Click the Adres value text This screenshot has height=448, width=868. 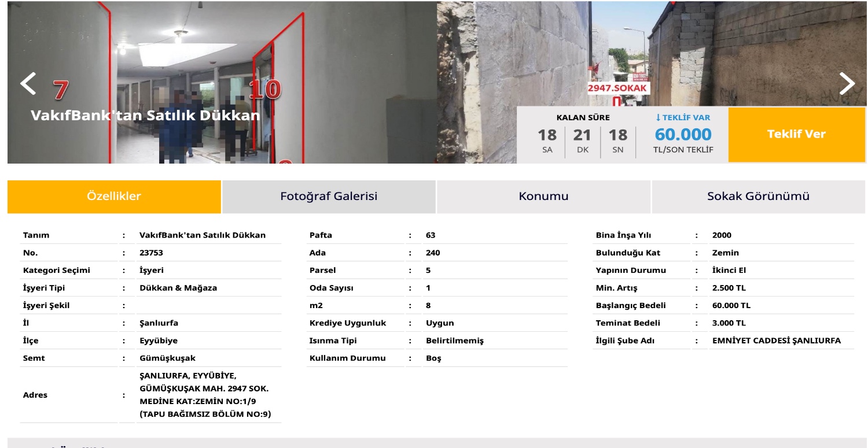205,395
